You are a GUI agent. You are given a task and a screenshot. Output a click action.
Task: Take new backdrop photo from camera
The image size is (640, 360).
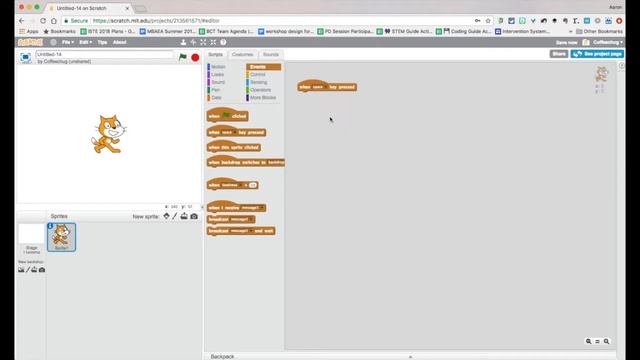[x=42, y=269]
